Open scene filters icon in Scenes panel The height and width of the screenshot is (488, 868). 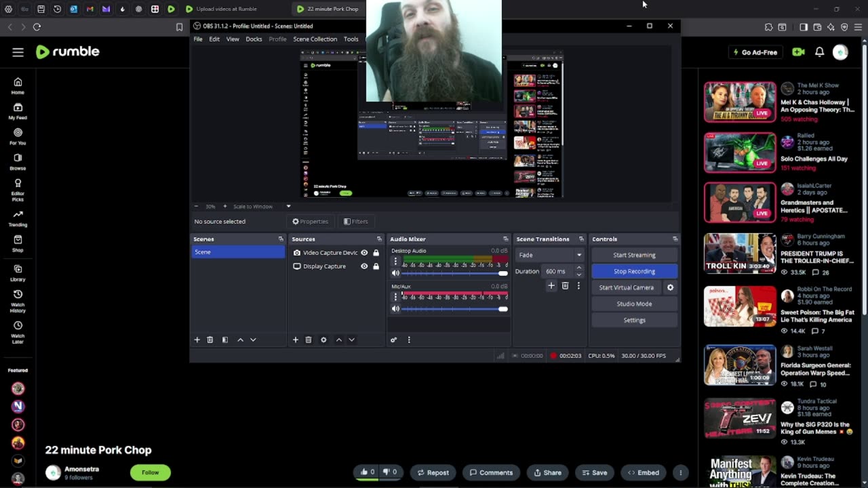[225, 340]
